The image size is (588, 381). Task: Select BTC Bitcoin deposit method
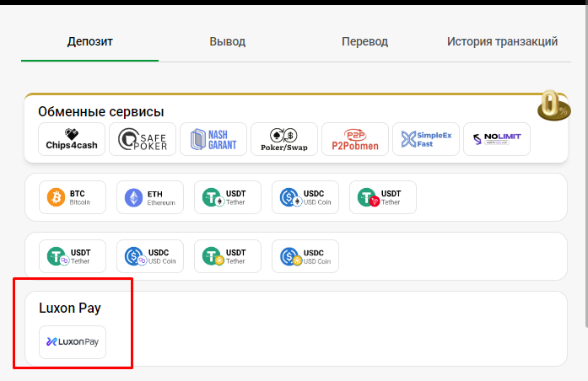tap(73, 197)
